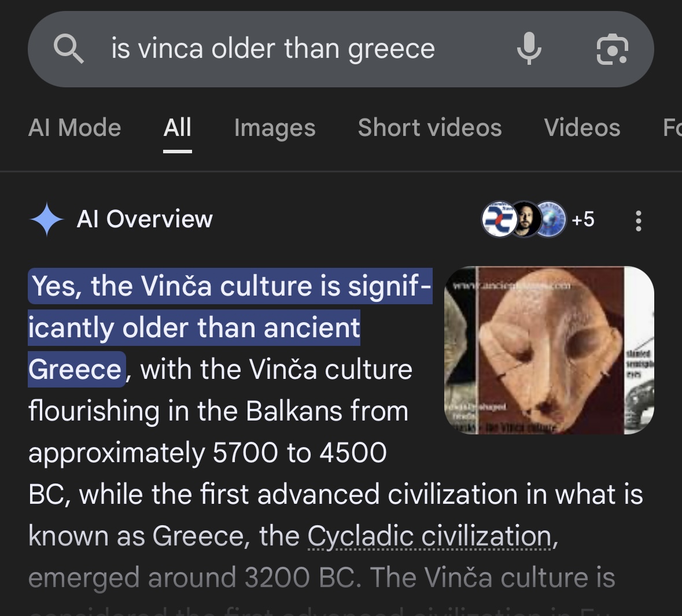Switch to the AI Mode tab

click(x=75, y=128)
